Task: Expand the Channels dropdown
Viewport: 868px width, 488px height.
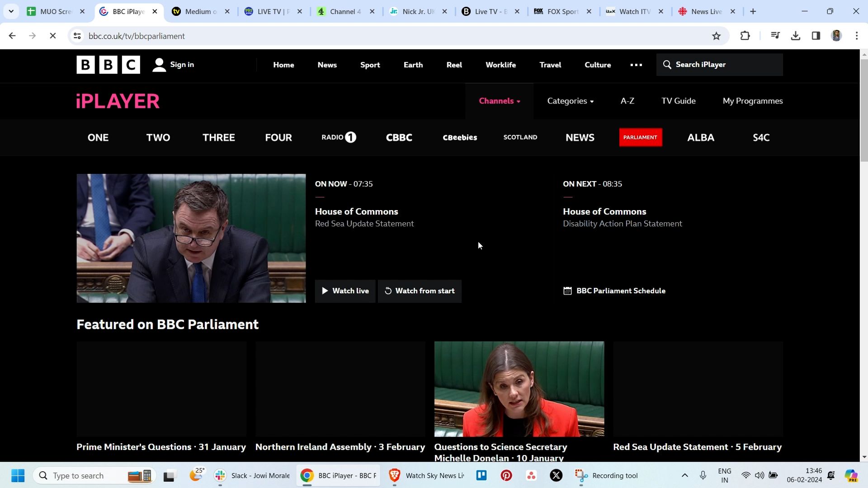Action: click(x=499, y=101)
